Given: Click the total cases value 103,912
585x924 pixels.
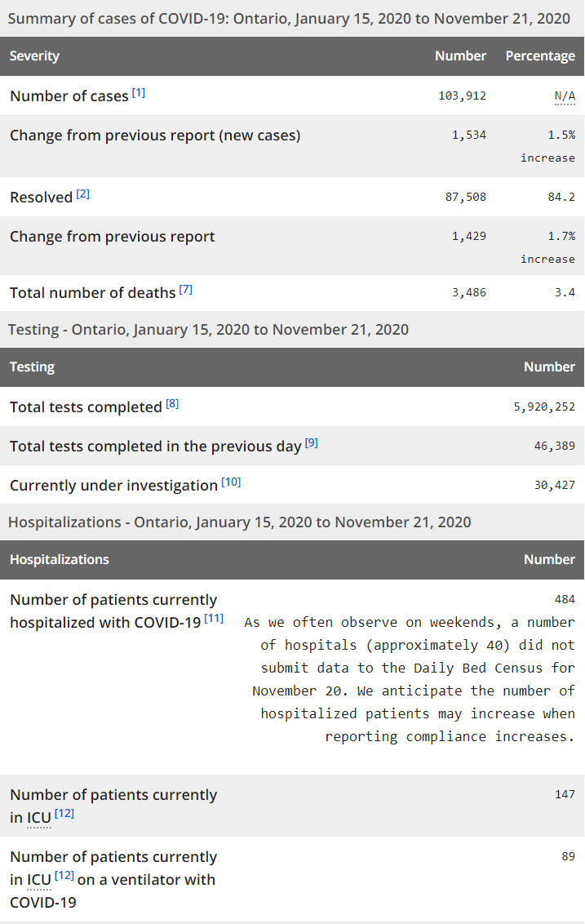Looking at the screenshot, I should pyautogui.click(x=462, y=96).
